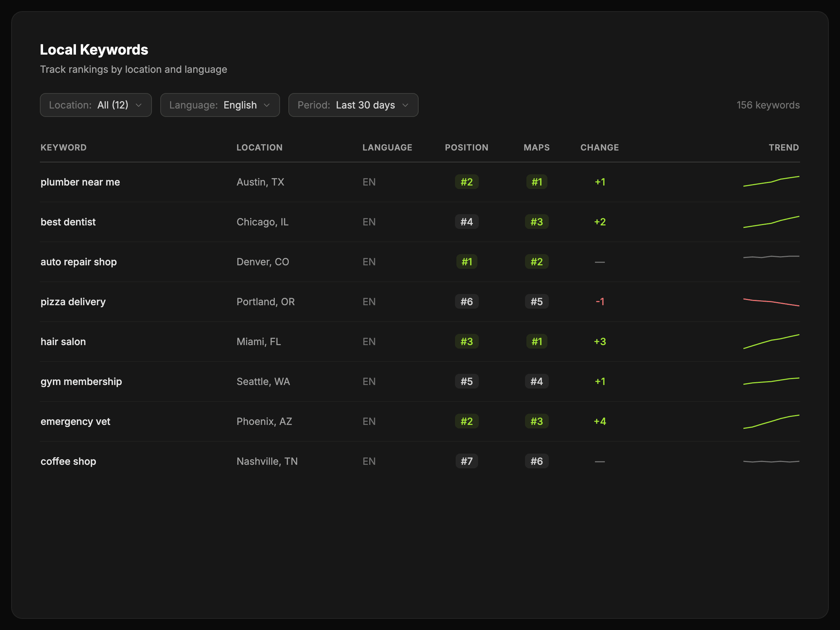The width and height of the screenshot is (840, 630).
Task: Click the emergency vet trend sparkline
Action: [771, 421]
